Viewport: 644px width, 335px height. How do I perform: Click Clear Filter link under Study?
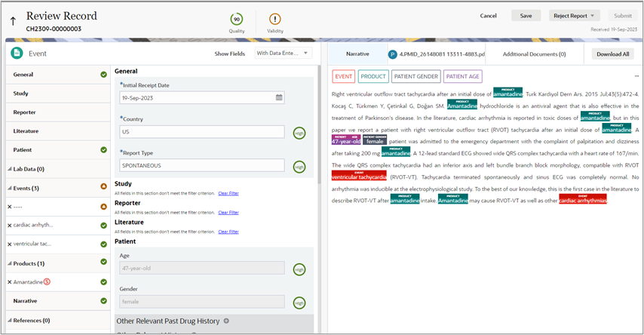pos(228,194)
